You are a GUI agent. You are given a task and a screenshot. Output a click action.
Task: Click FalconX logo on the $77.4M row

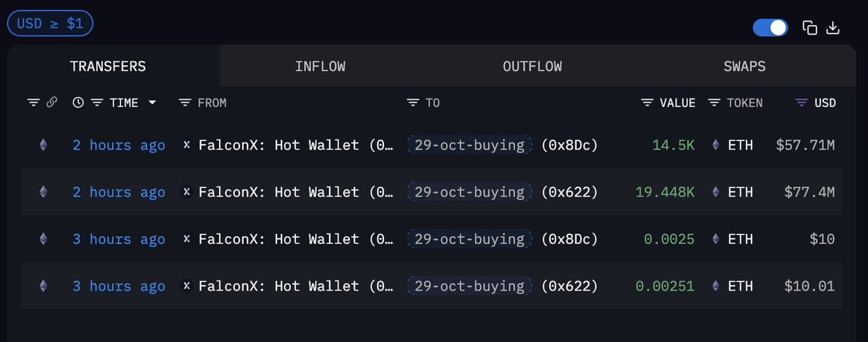pos(187,192)
